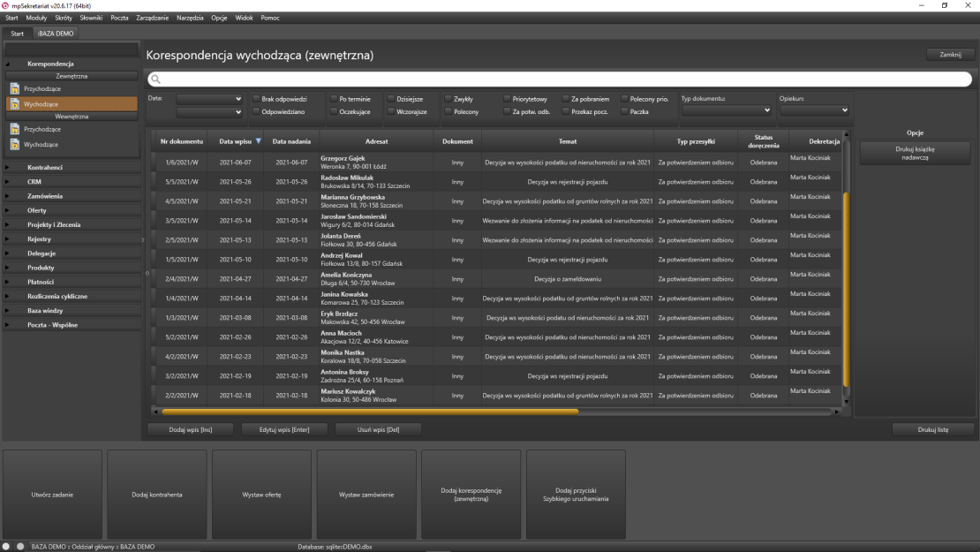Toggle the Po terminie filter
Viewport: 980px width, 552px height.
click(334, 99)
